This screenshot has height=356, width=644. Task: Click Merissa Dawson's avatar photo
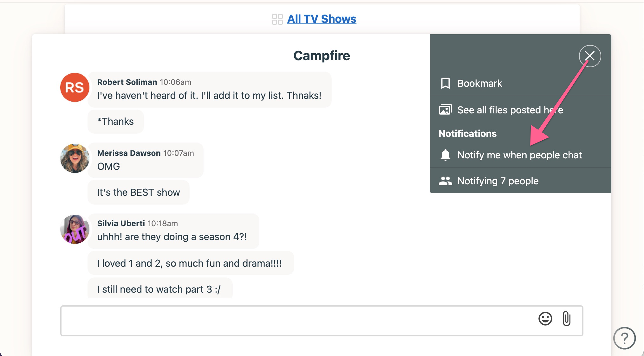coord(75,158)
